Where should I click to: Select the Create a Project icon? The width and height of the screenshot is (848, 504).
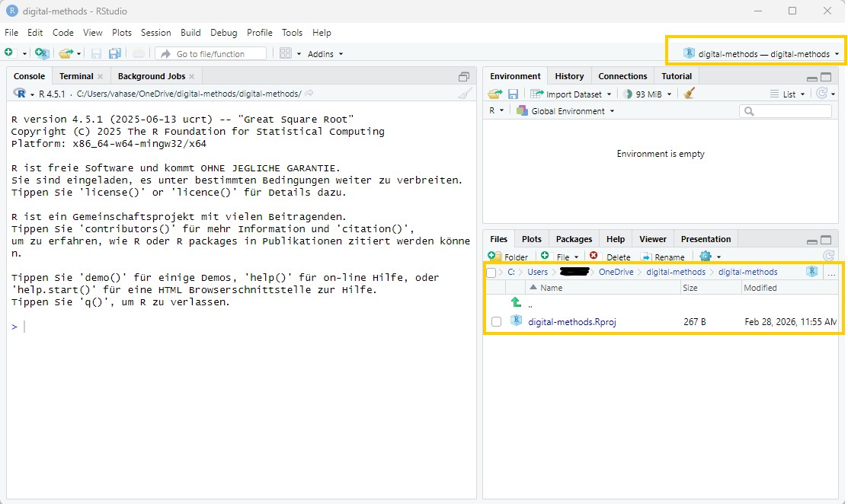coord(42,53)
